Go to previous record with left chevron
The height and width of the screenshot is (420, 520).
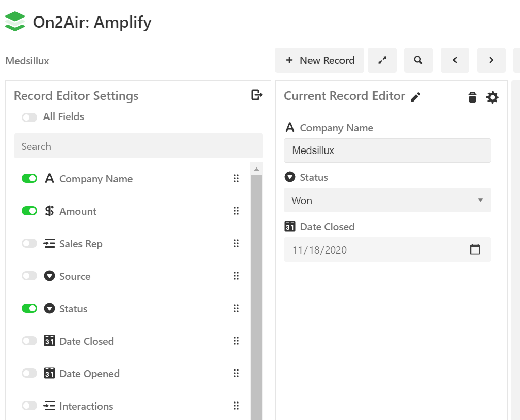tap(454, 60)
